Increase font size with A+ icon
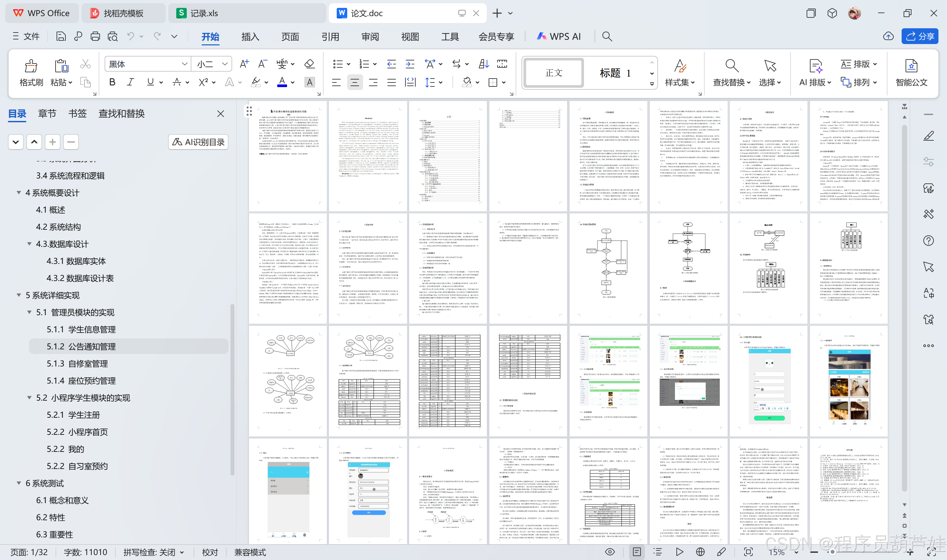947x560 pixels. (x=244, y=64)
